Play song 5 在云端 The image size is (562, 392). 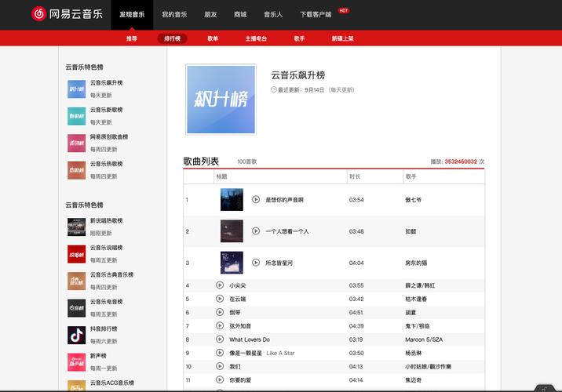pos(220,299)
